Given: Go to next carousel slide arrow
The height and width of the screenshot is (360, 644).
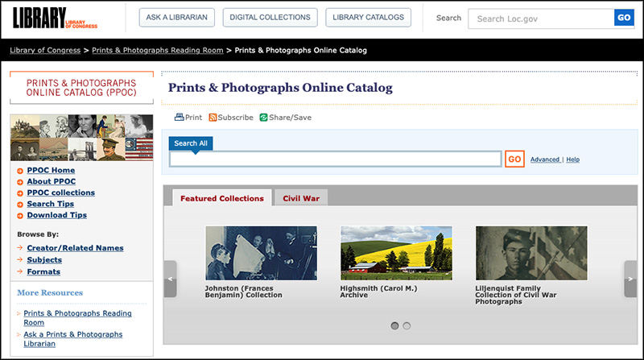Looking at the screenshot, I should click(x=630, y=279).
